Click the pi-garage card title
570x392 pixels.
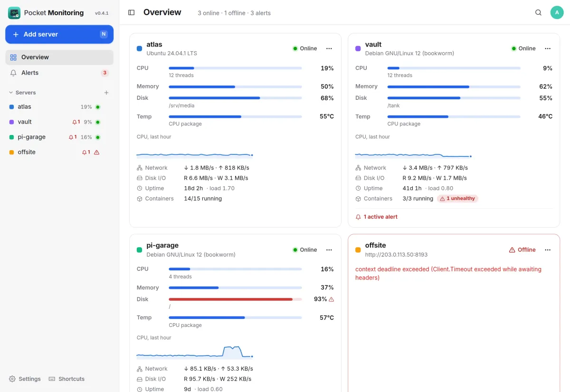click(x=162, y=245)
